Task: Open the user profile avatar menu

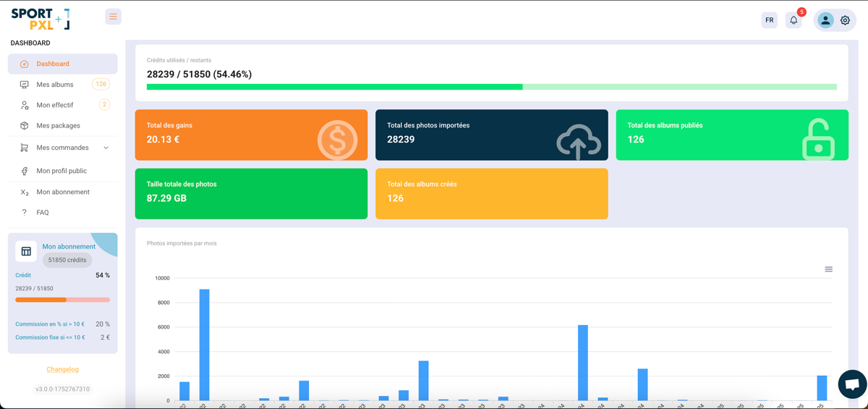Action: 825,20
